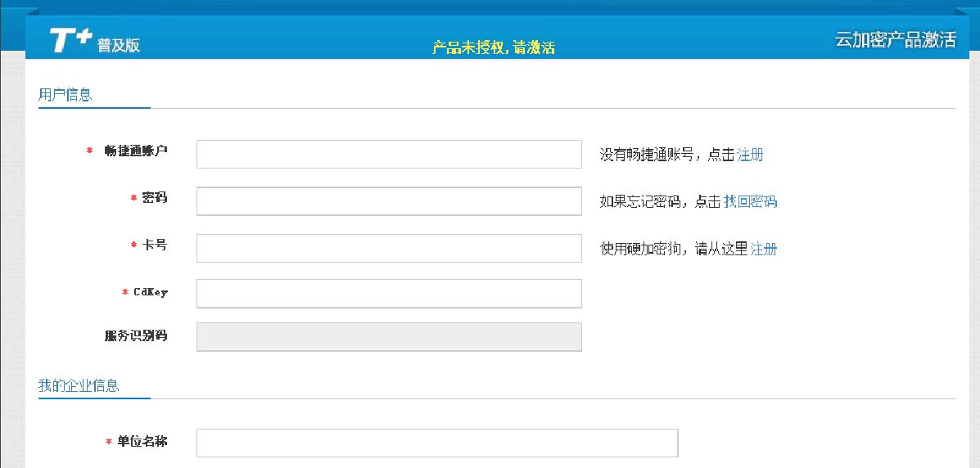Image resolution: width=980 pixels, height=468 pixels.
Task: Select the 卡号 input field
Action: click(x=389, y=249)
